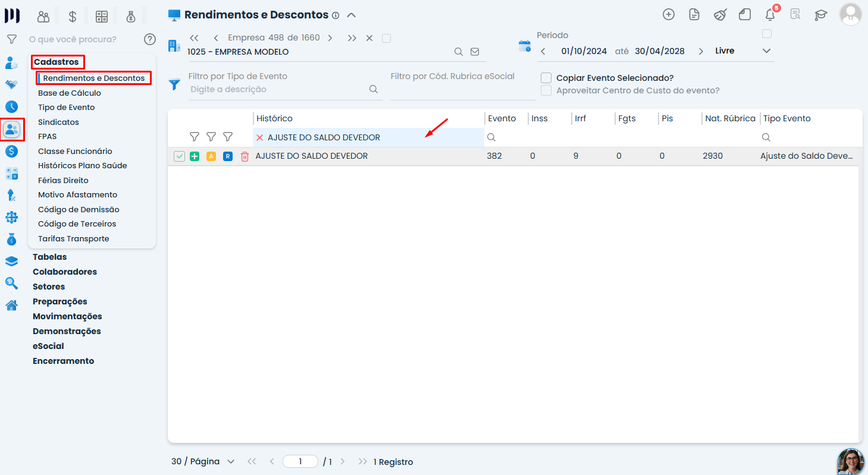Image resolution: width=868 pixels, height=475 pixels.
Task: Select Sindicatos in the Cadastros menu
Action: coord(58,122)
